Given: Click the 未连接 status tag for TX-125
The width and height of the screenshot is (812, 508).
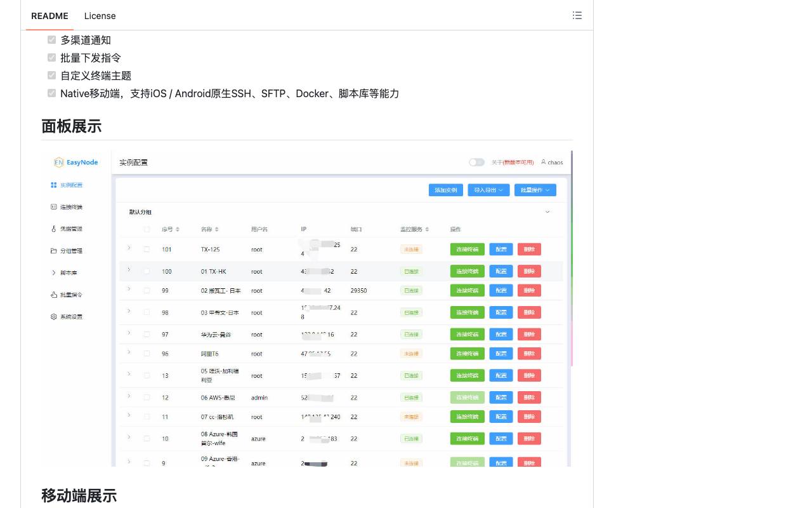Looking at the screenshot, I should pyautogui.click(x=411, y=250).
